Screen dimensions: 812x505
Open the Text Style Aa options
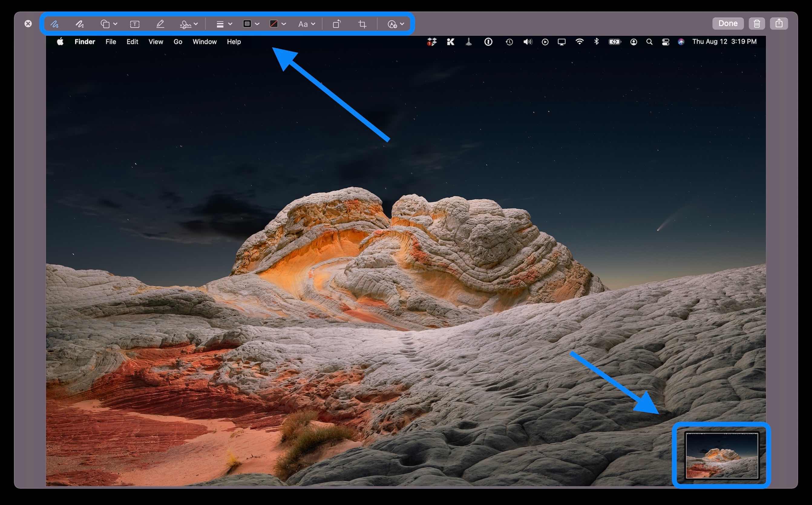point(305,24)
